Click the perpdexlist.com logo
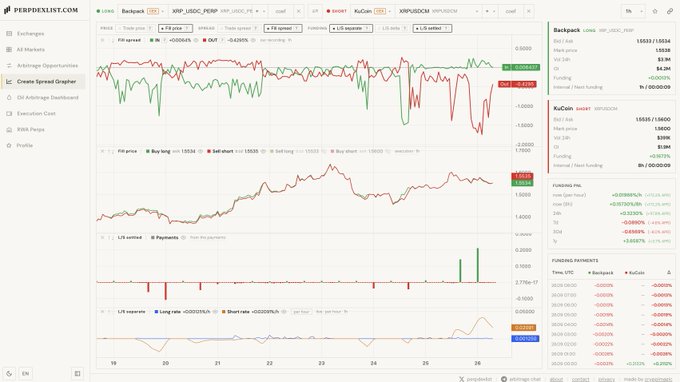Viewport: 680px width, 382px height. [41, 10]
